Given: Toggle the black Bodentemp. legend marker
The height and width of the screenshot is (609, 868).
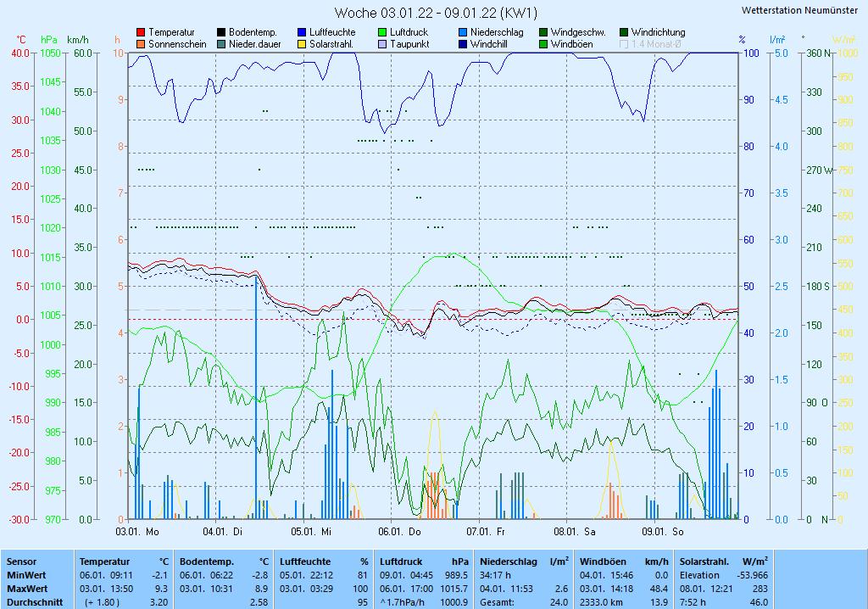Looking at the screenshot, I should [221, 32].
